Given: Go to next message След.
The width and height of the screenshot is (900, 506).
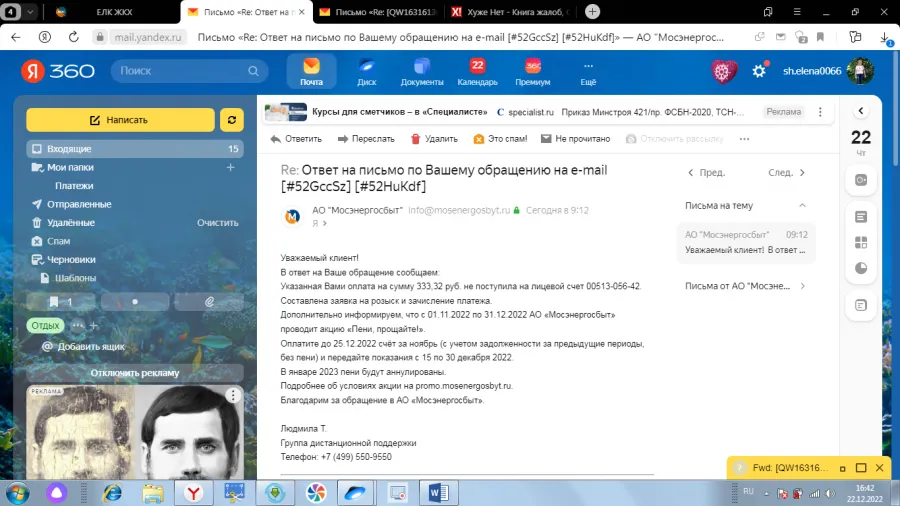Looking at the screenshot, I should pos(786,172).
